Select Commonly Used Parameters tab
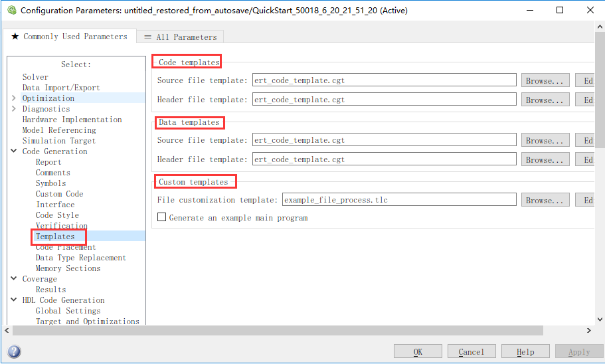This screenshot has width=605, height=364. coord(70,37)
